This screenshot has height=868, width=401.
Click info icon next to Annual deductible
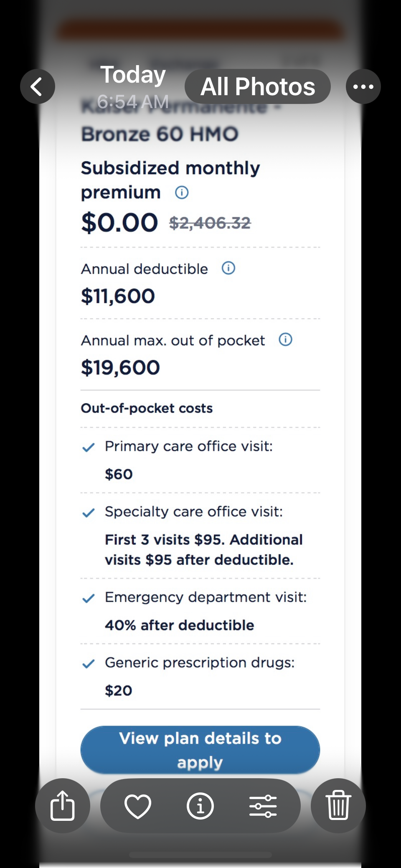pos(228,268)
